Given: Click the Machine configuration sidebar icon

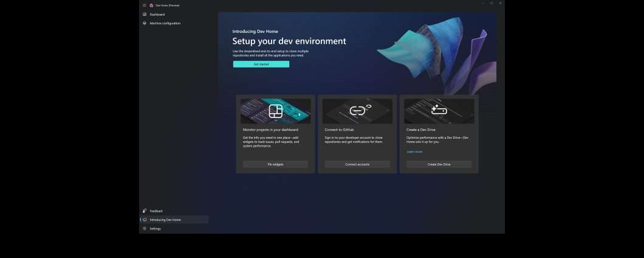Looking at the screenshot, I should (145, 23).
